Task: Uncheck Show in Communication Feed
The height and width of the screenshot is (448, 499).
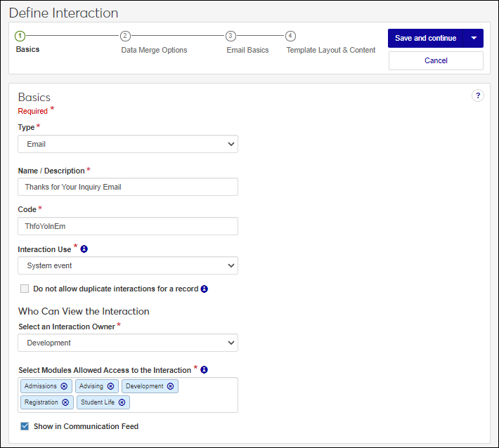Action: point(25,426)
